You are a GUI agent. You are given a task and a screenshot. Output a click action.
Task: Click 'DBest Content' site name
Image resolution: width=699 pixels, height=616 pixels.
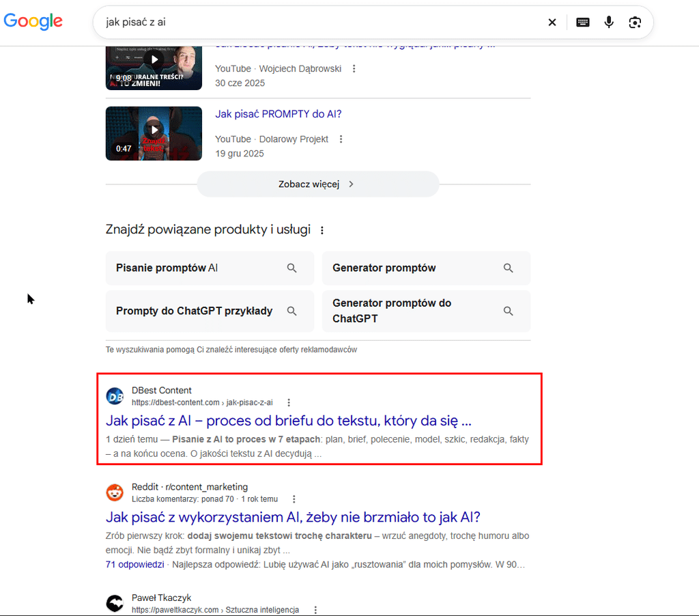click(161, 391)
